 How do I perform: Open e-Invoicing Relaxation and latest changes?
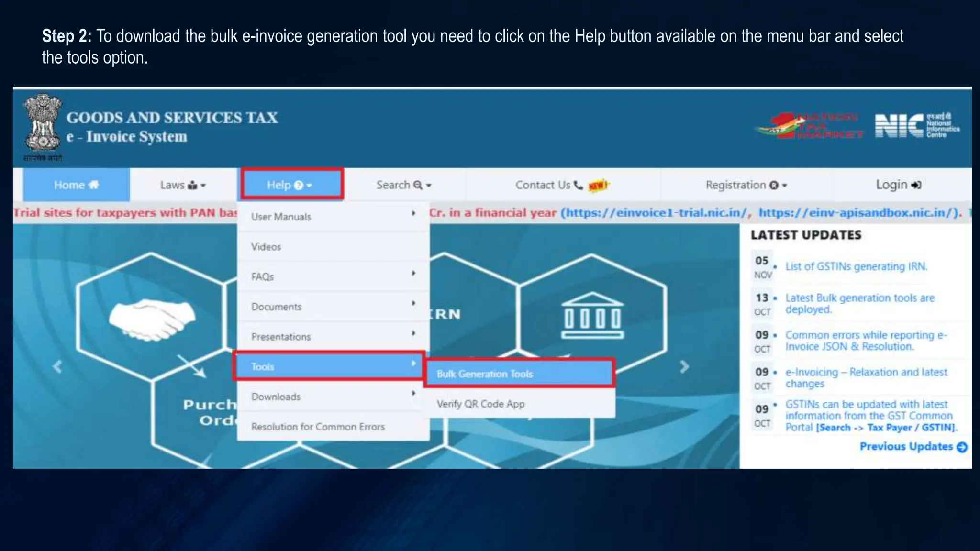point(866,378)
